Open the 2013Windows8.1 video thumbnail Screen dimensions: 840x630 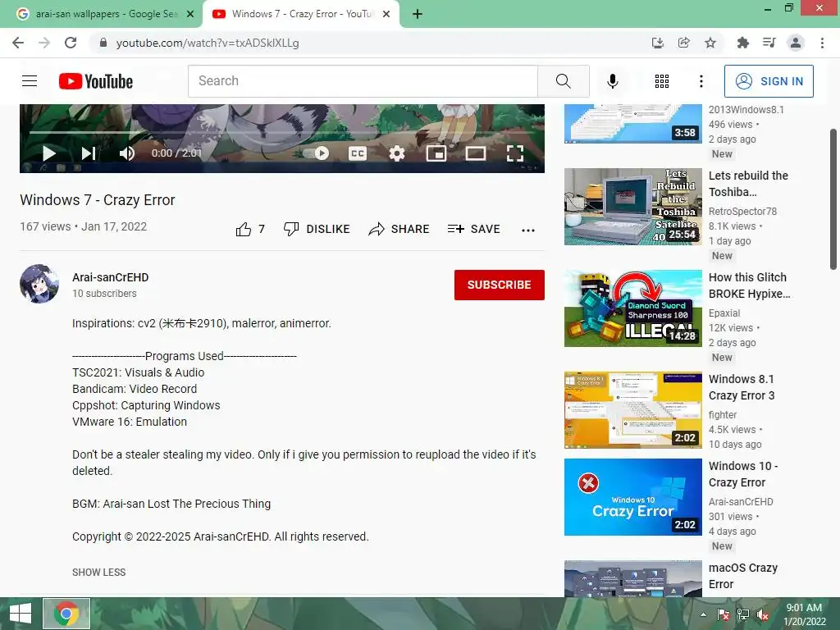point(632,125)
